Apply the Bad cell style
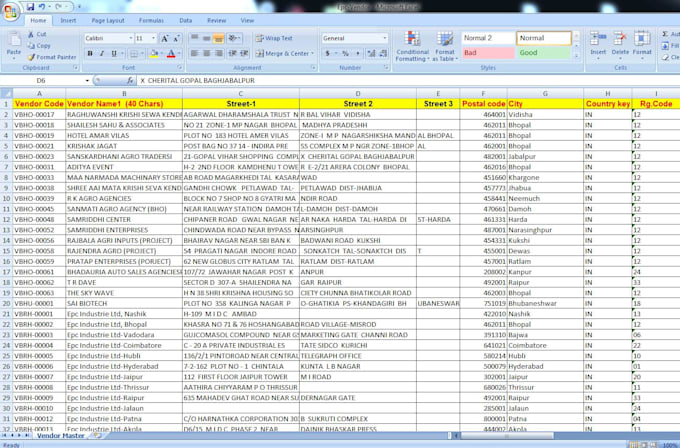 pos(486,53)
